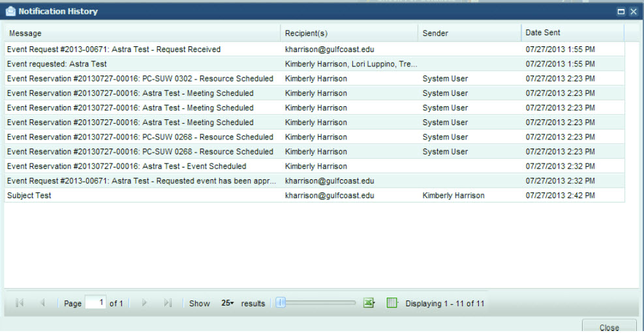
Task: Open the green grid columns icon
Action: pos(392,303)
